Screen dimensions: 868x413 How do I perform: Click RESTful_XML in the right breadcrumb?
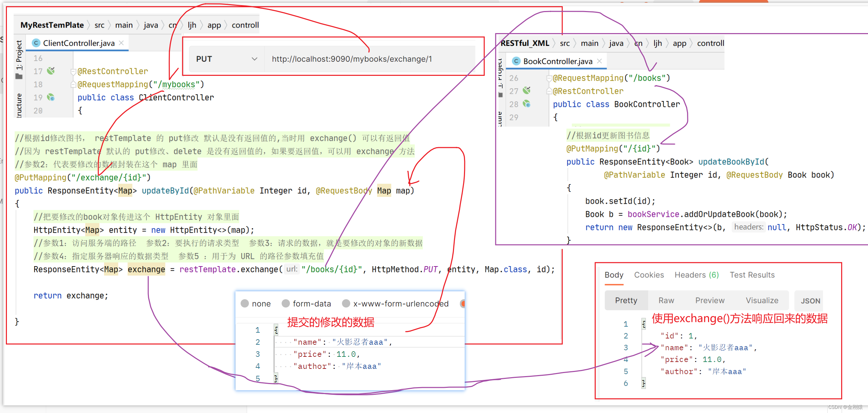click(x=525, y=43)
